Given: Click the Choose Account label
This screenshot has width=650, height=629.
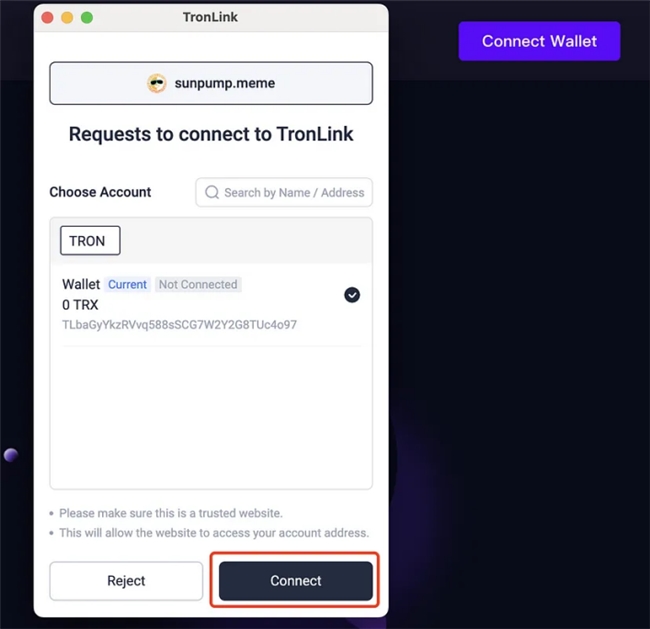Looking at the screenshot, I should (x=100, y=192).
